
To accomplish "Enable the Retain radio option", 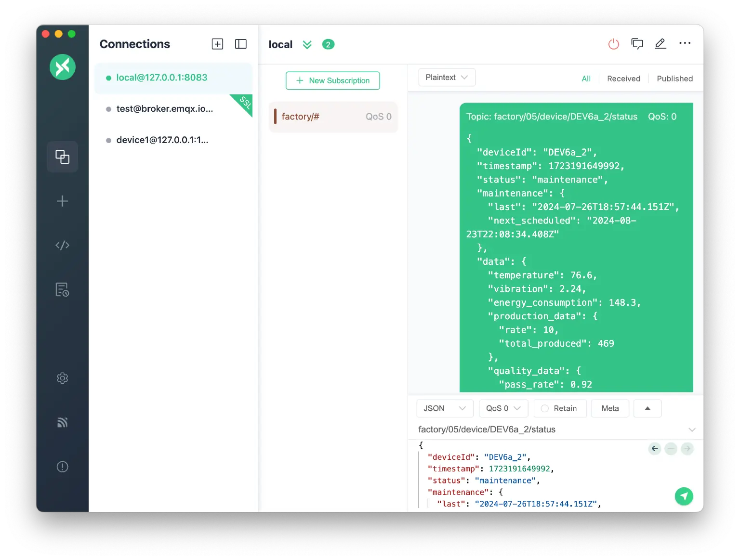I will (x=545, y=408).
